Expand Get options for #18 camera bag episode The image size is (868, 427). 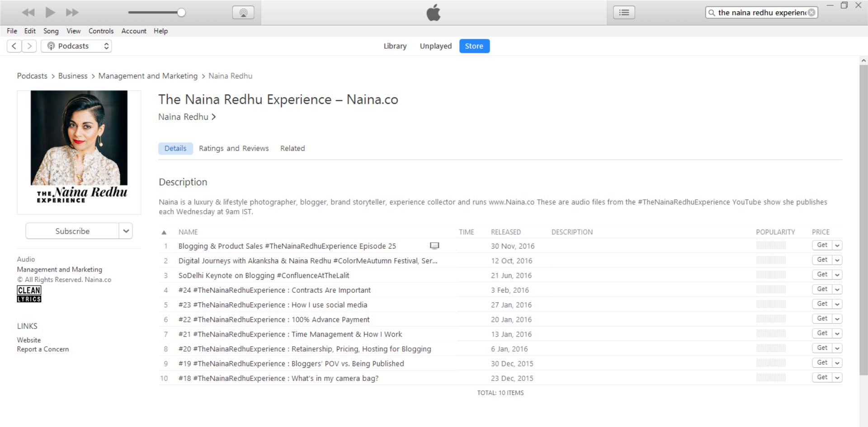(x=837, y=378)
